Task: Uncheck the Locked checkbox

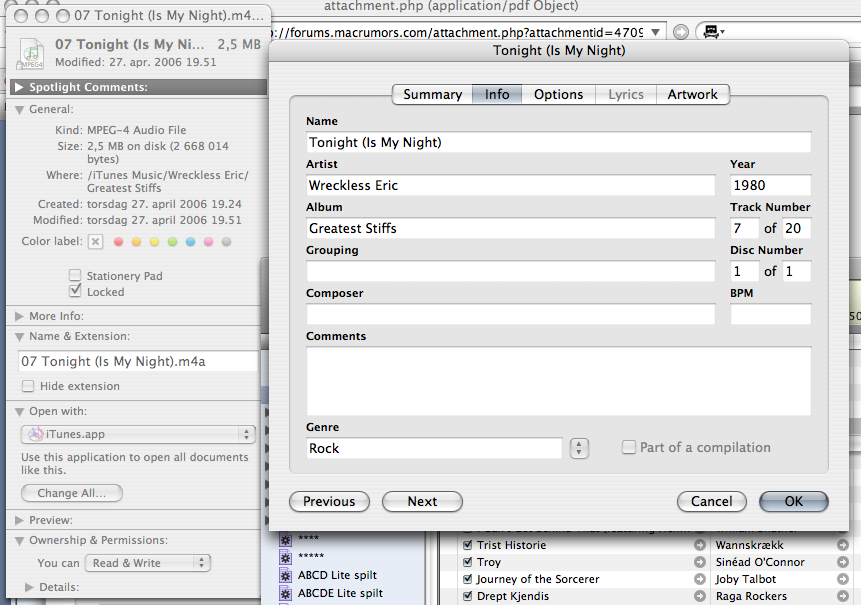Action: click(x=75, y=291)
